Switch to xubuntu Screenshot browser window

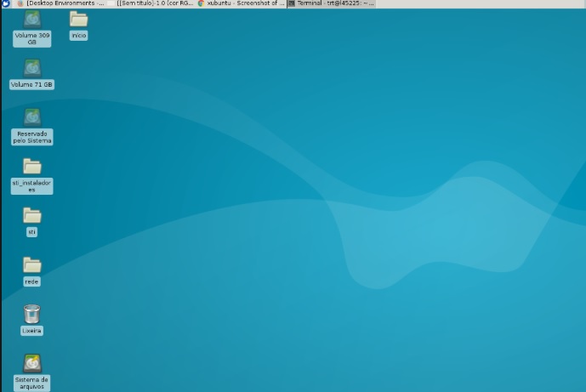pos(245,3)
